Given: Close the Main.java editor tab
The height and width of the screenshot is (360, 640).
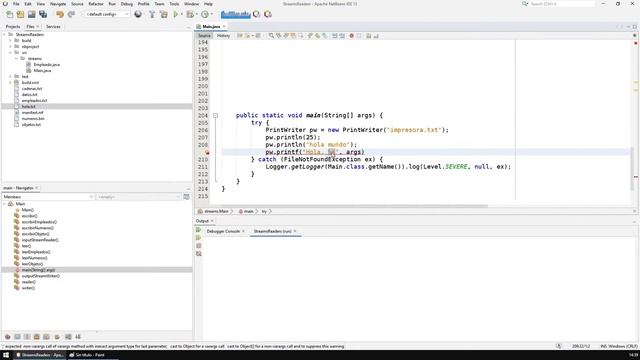Looking at the screenshot, I should [x=224, y=27].
